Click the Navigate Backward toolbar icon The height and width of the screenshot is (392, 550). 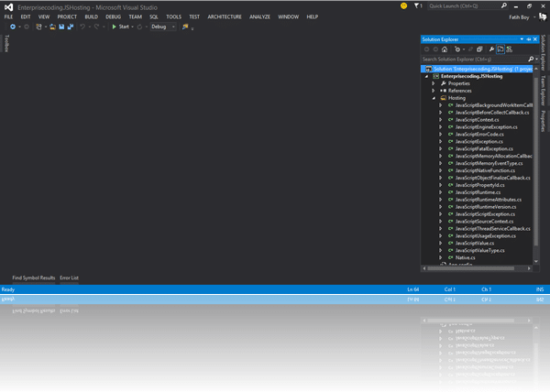click(x=13, y=27)
